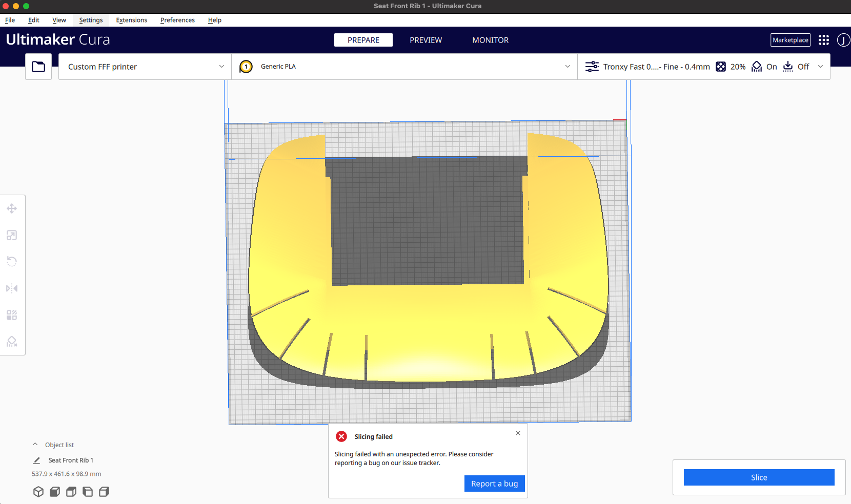851x504 pixels.
Task: Expand the Generic PLA material dropdown
Action: click(404, 67)
